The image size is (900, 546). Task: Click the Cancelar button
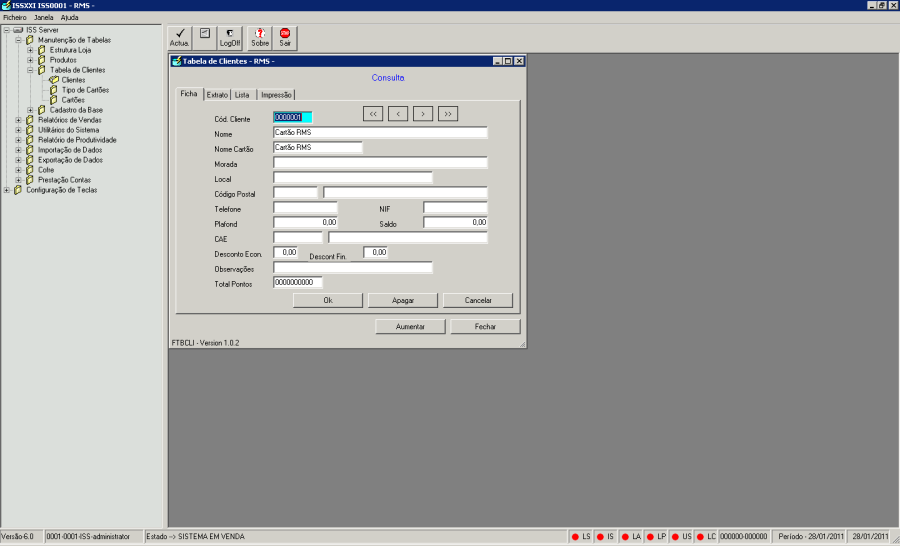[x=478, y=300]
